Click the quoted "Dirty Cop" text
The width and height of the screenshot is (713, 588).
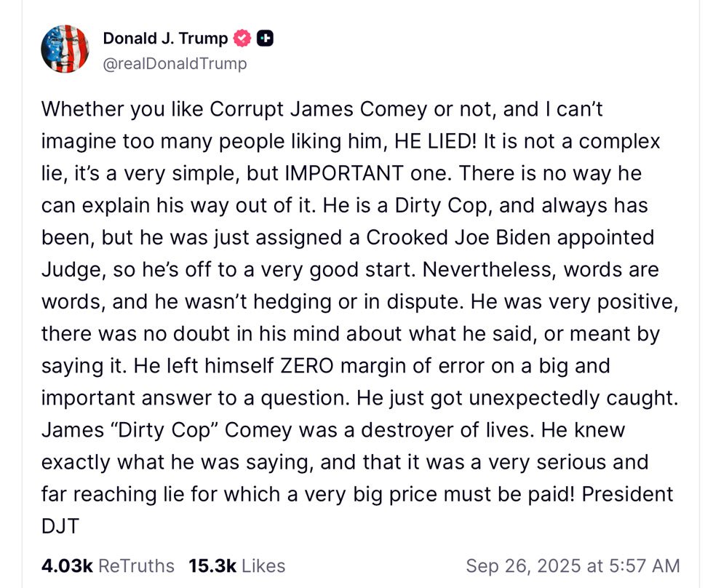164,430
